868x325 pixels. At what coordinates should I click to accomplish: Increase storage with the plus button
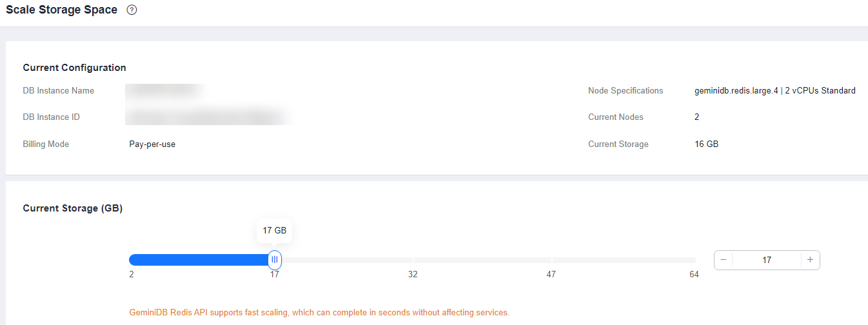[x=810, y=260]
